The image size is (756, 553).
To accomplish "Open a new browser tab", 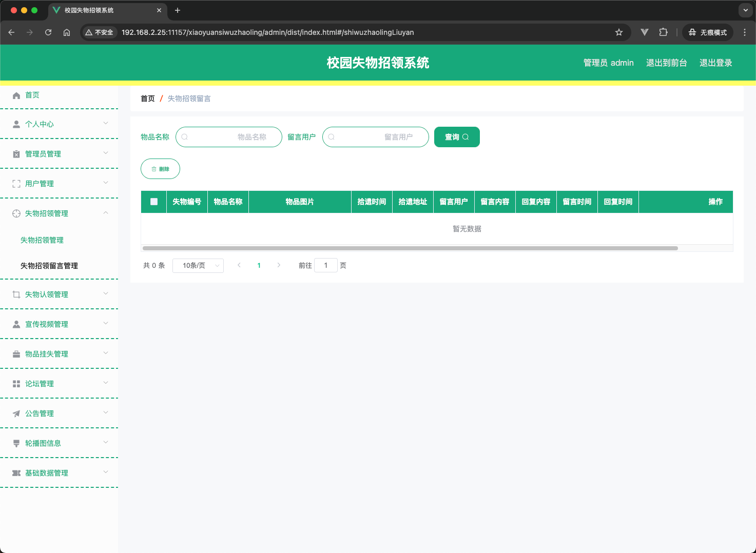I will 178,10.
